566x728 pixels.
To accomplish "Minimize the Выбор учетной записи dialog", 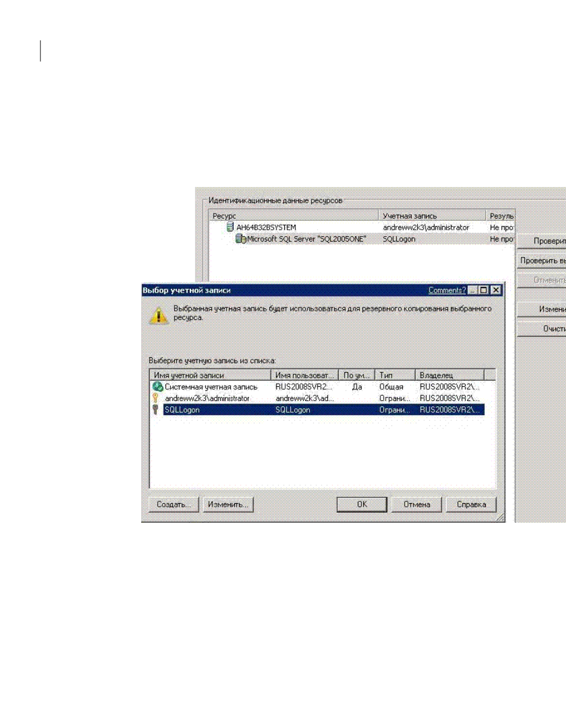I will (x=473, y=290).
